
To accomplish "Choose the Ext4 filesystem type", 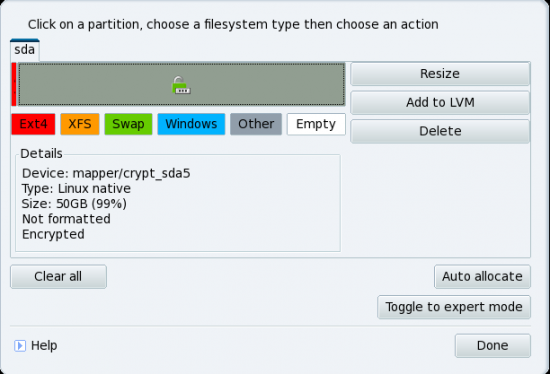I will [33, 124].
